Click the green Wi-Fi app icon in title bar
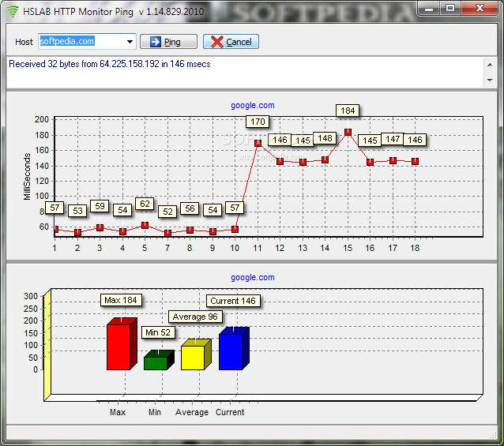Image resolution: width=504 pixels, height=446 pixels. (x=13, y=11)
